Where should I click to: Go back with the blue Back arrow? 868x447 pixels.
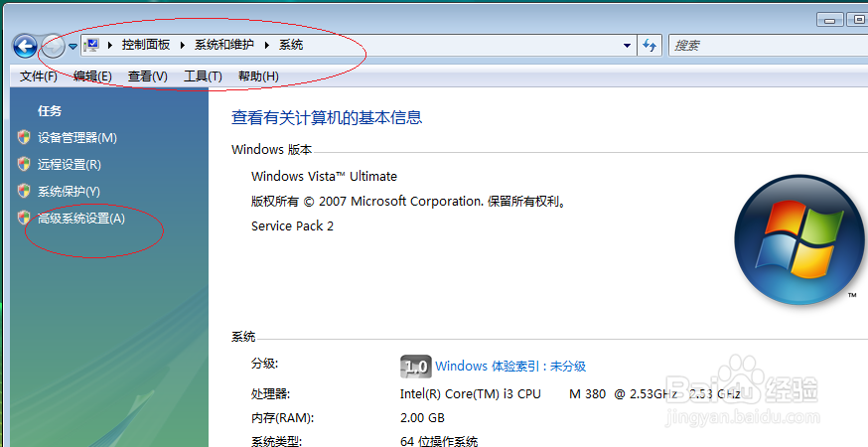[x=25, y=46]
